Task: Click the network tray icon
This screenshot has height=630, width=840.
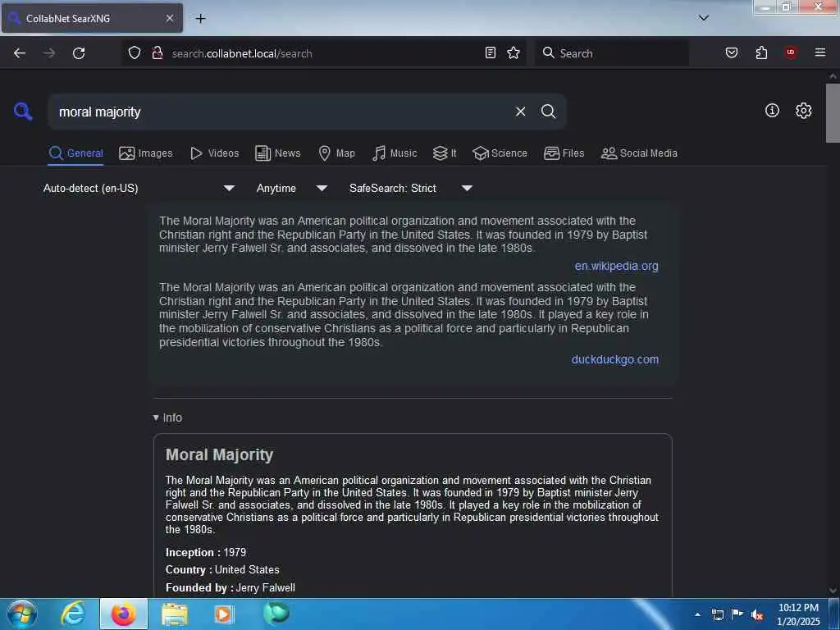Action: click(718, 614)
